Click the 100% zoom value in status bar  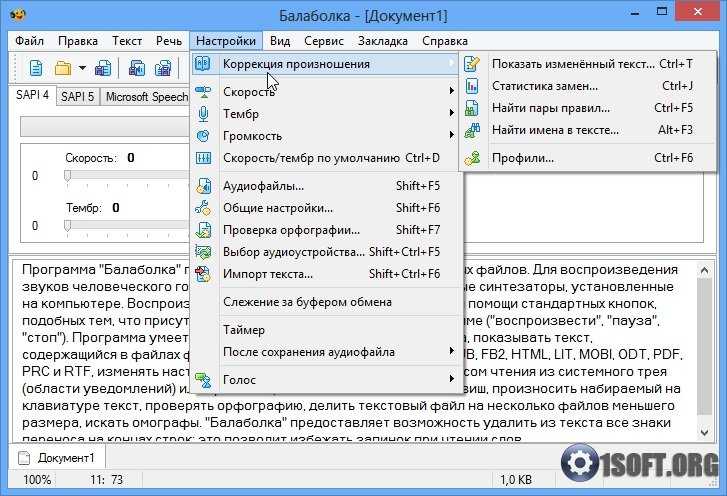[37, 479]
